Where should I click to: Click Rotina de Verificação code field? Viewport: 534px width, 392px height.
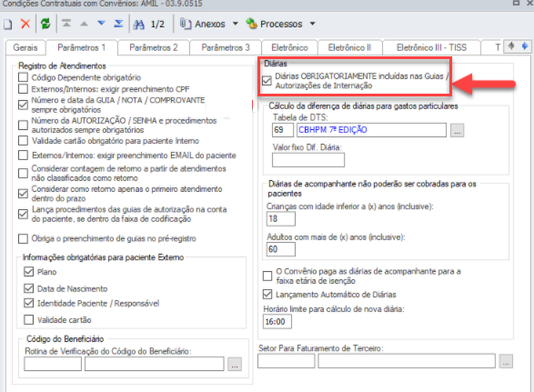click(x=53, y=364)
